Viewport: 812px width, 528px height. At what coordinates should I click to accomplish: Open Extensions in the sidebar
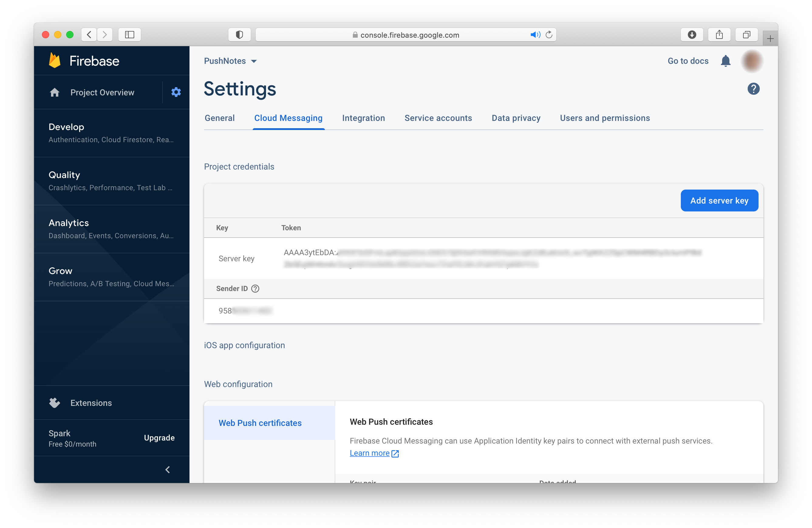[x=91, y=403]
